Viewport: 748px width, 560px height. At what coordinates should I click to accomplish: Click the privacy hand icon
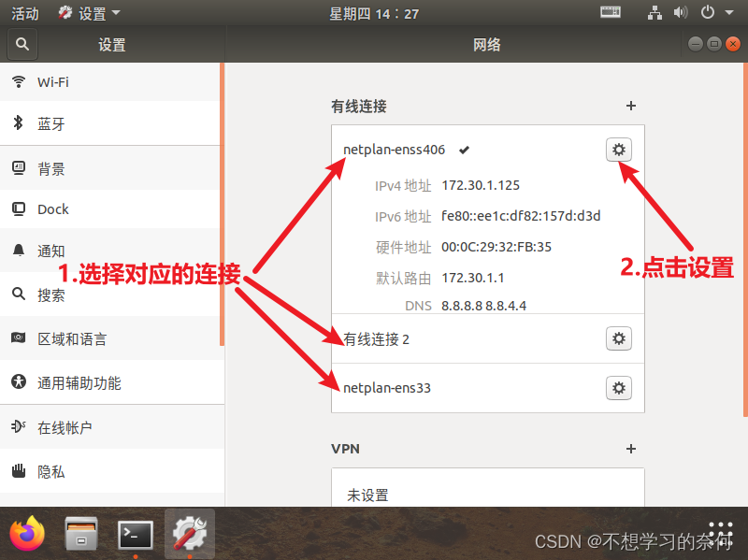(x=19, y=470)
